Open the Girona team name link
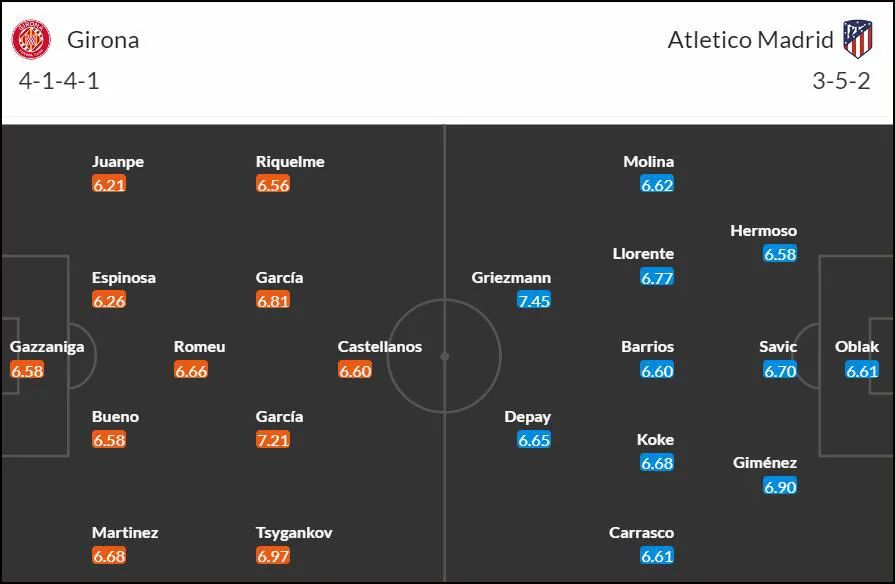Viewport: 895px width, 584px height. [x=103, y=40]
